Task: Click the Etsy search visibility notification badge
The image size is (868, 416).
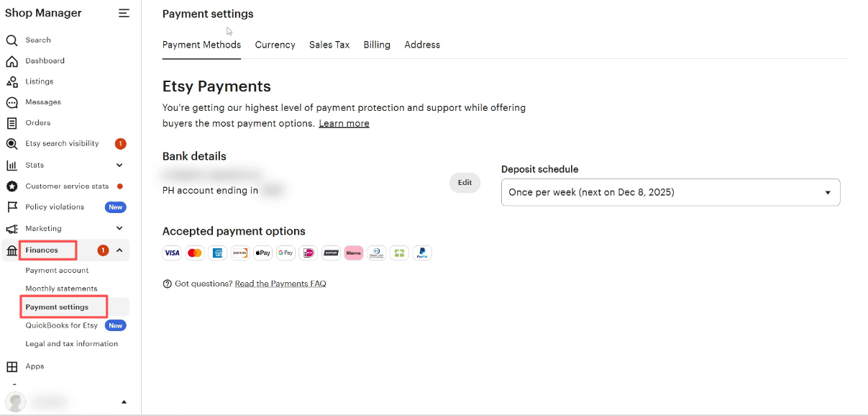Action: pyautogui.click(x=120, y=144)
